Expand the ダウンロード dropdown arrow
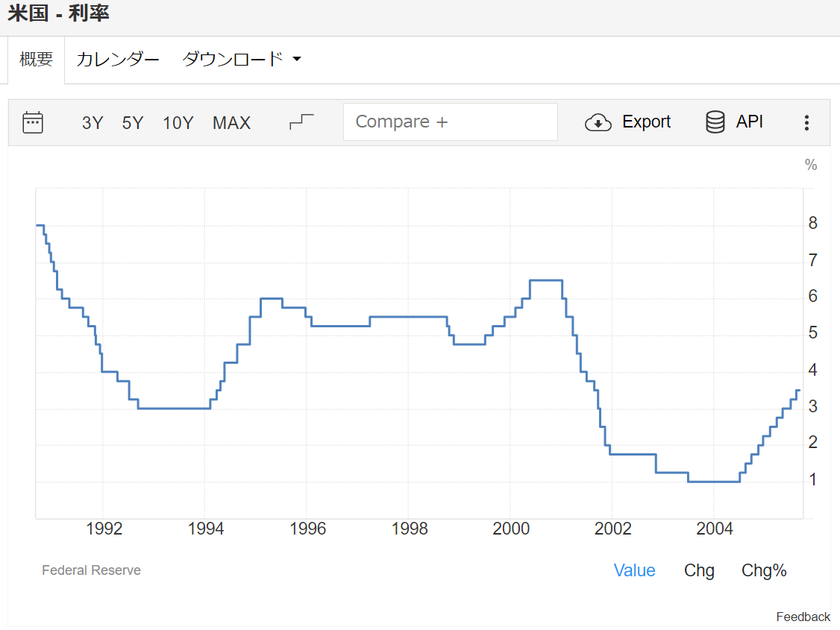Screen dimensions: 840x630 pos(296,60)
